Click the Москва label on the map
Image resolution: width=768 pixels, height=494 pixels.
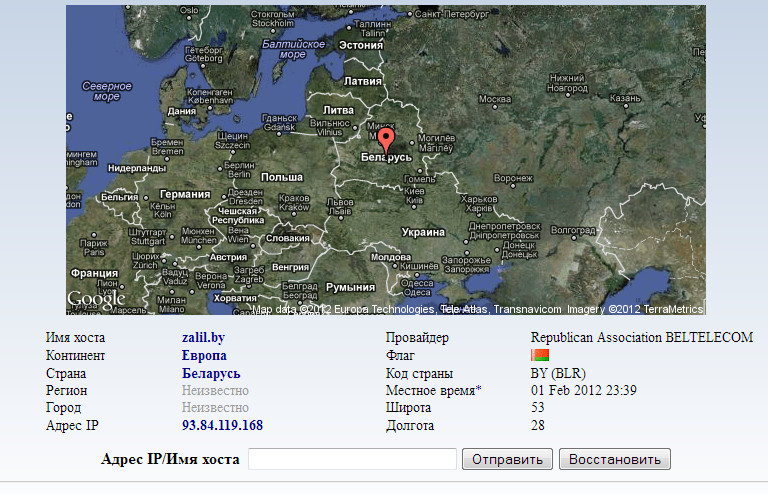pyautogui.click(x=495, y=99)
